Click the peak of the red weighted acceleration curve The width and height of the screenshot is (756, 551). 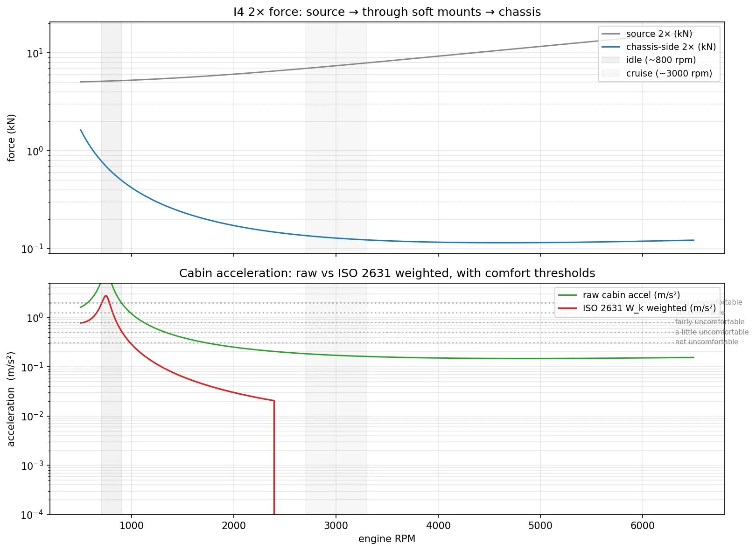pyautogui.click(x=105, y=295)
